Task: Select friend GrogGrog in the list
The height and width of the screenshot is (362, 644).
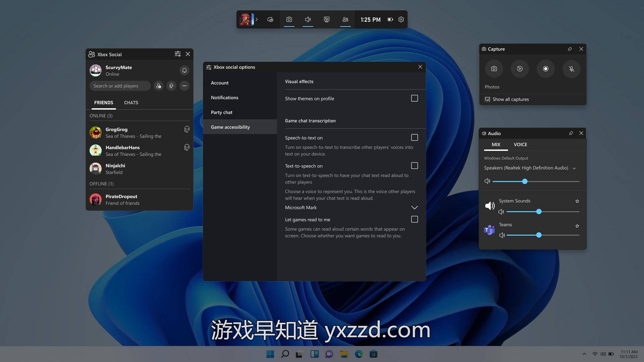Action: click(x=140, y=133)
